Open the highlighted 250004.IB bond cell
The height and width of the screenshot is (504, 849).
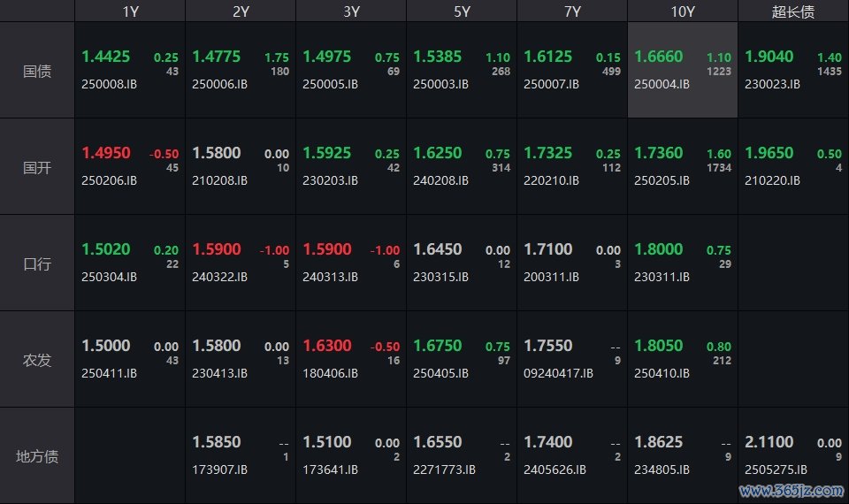[x=683, y=71]
